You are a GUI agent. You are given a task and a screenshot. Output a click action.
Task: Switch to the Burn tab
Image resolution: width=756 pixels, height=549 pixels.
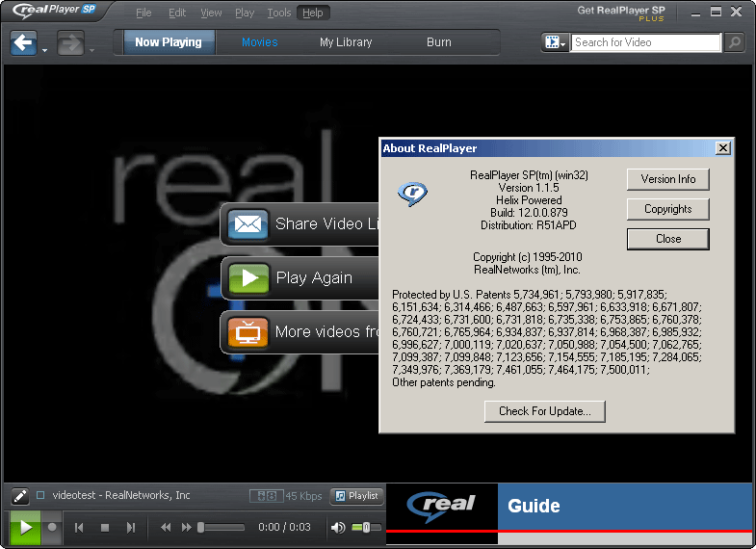click(439, 42)
